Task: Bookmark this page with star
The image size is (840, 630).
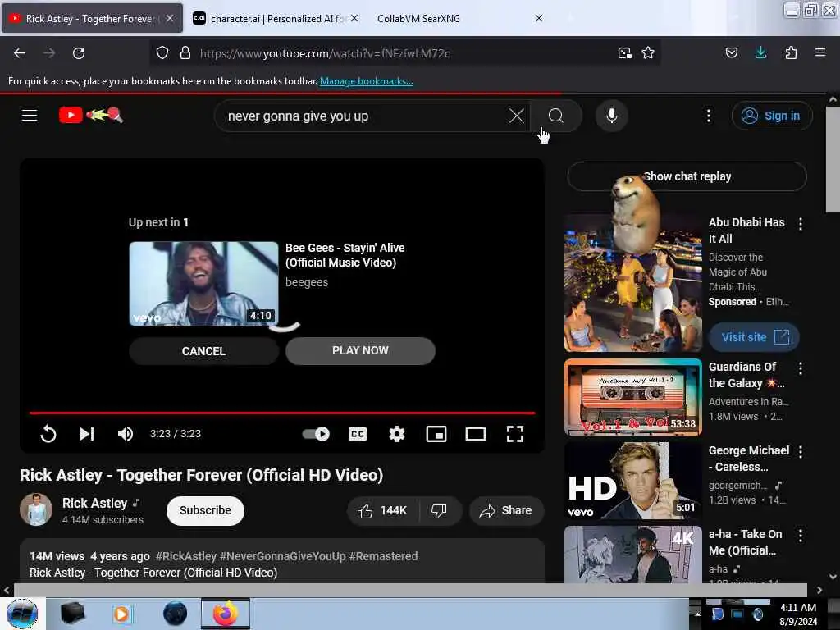Action: coord(648,53)
